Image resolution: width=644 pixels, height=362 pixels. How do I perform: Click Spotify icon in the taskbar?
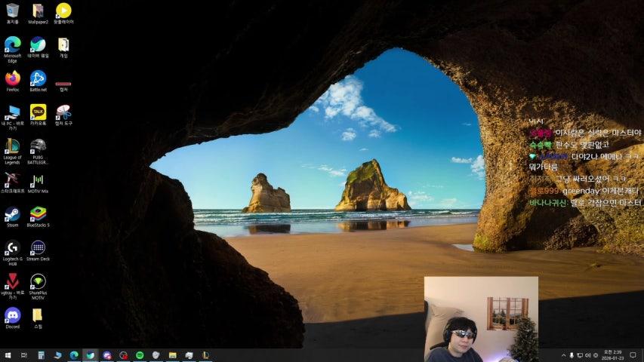pyautogui.click(x=140, y=355)
